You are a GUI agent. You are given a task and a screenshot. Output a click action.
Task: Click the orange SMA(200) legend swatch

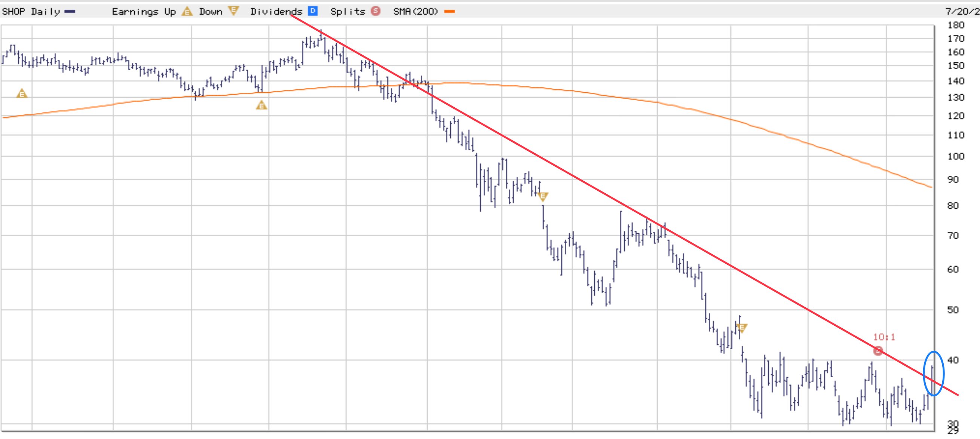(449, 12)
